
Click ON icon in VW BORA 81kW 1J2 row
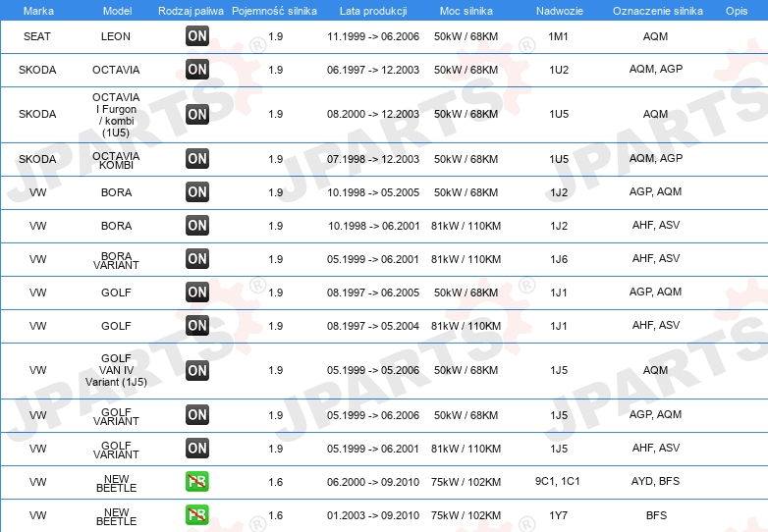(197, 225)
